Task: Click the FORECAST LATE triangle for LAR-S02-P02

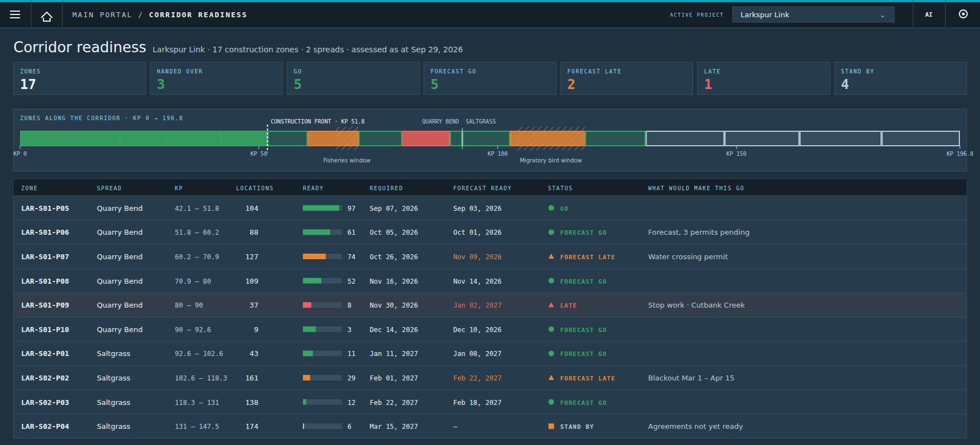Action: point(551,378)
